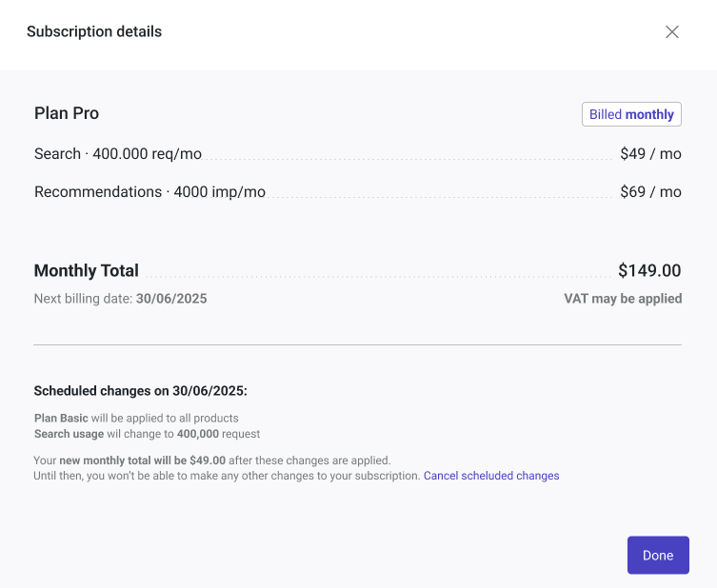
Task: Click the Done button
Action: click(658, 555)
